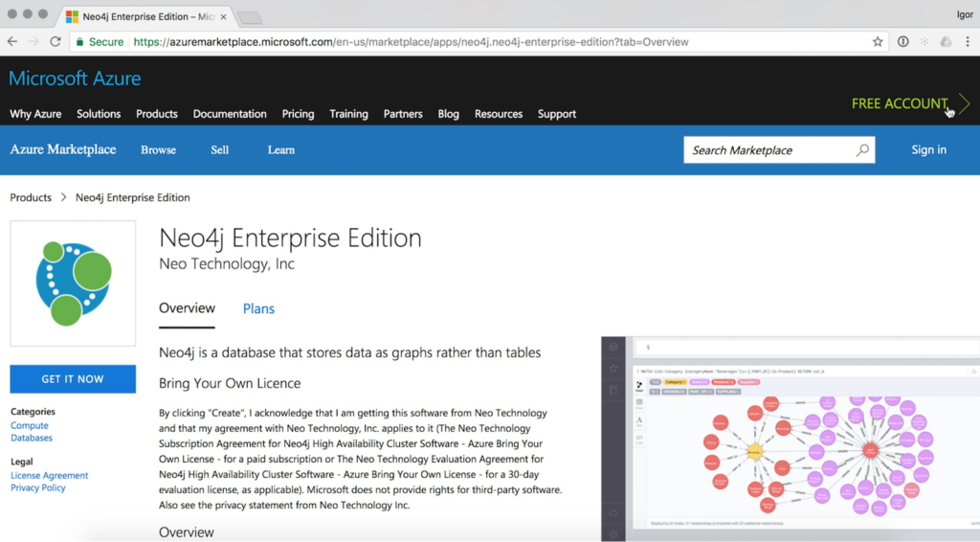Open the Learn link
Screen dimensions: 980x542
tap(281, 150)
